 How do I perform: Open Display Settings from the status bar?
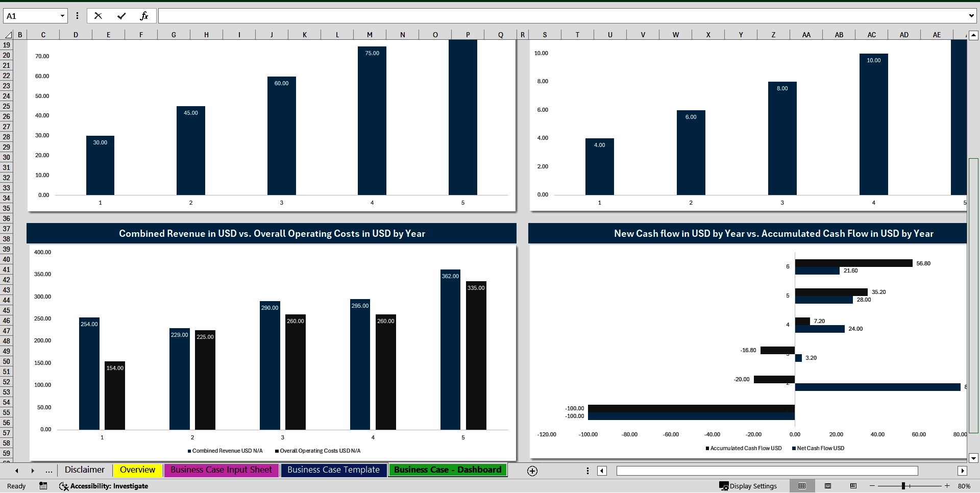pyautogui.click(x=749, y=486)
